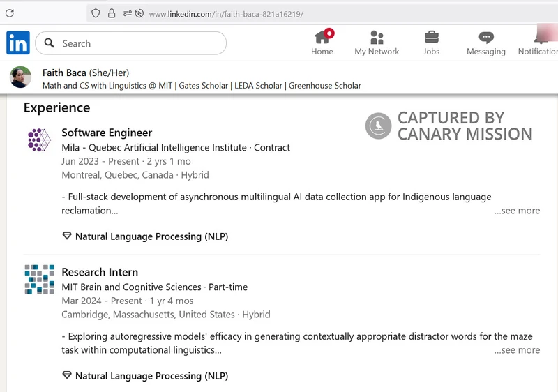Click inside the LinkedIn Search field
Image resolution: width=558 pixels, height=392 pixels.
tap(139, 43)
